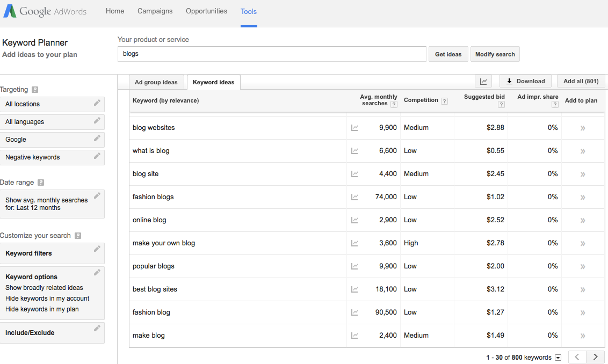Sort by Avg. monthly searches column header

pyautogui.click(x=378, y=100)
